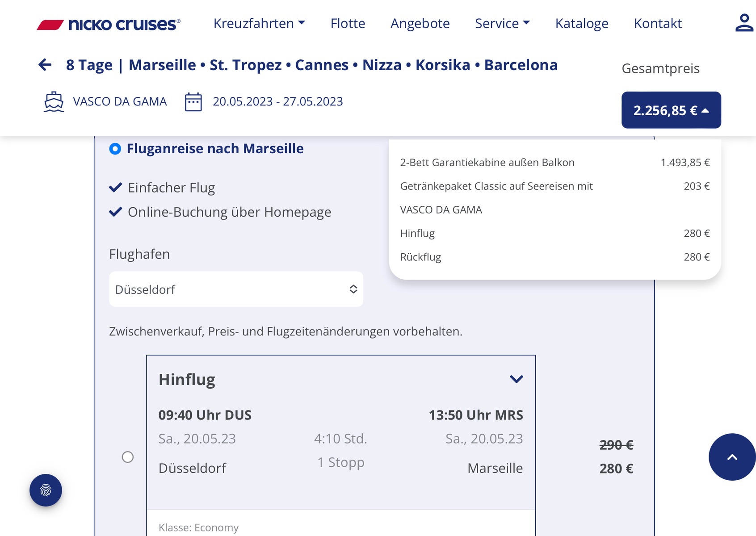The image size is (756, 536).
Task: Click the cruise ship icon
Action: pos(54,102)
